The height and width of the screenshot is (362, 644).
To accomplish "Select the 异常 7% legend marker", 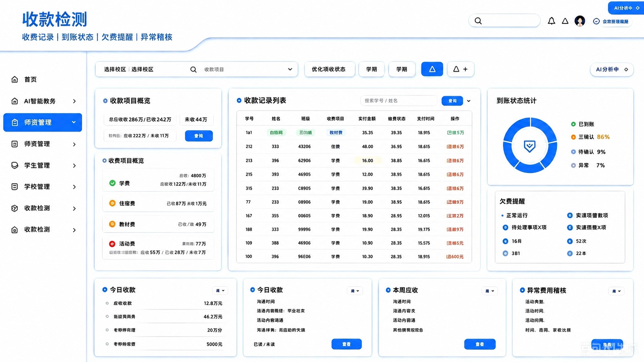I will point(573,165).
